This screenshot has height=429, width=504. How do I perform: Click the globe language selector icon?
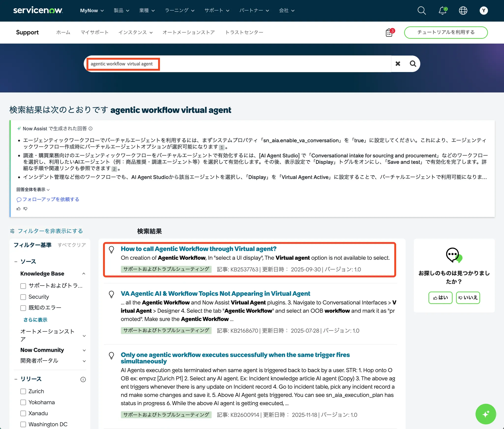463,11
